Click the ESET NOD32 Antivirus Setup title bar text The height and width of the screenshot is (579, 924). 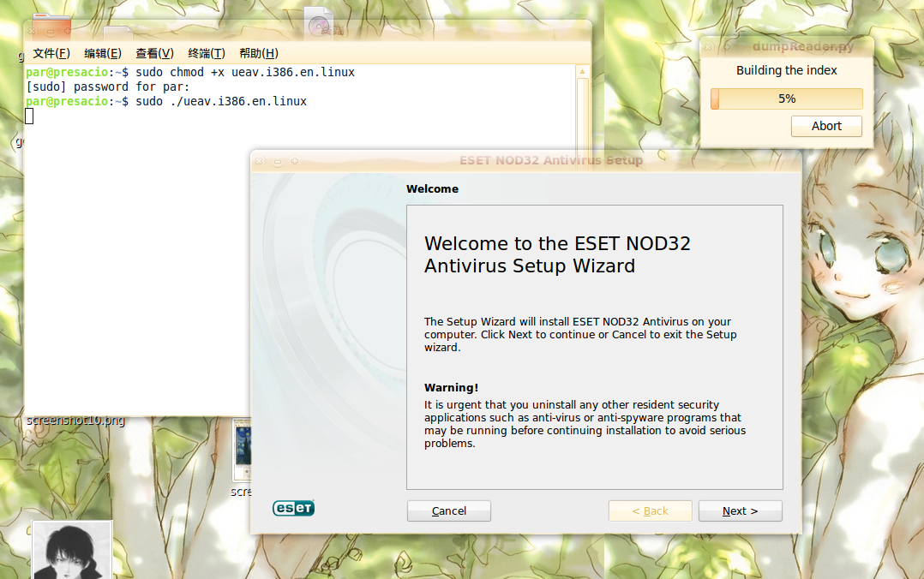pos(551,160)
